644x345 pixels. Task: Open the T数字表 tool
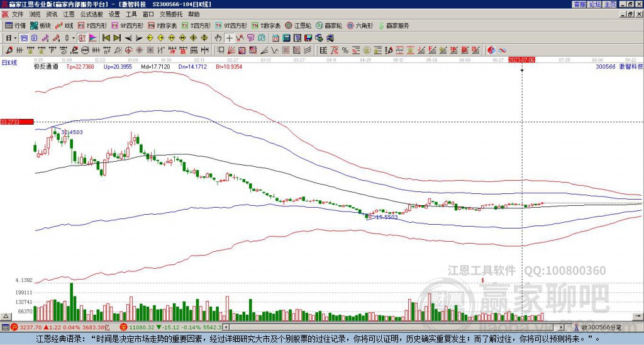266,25
